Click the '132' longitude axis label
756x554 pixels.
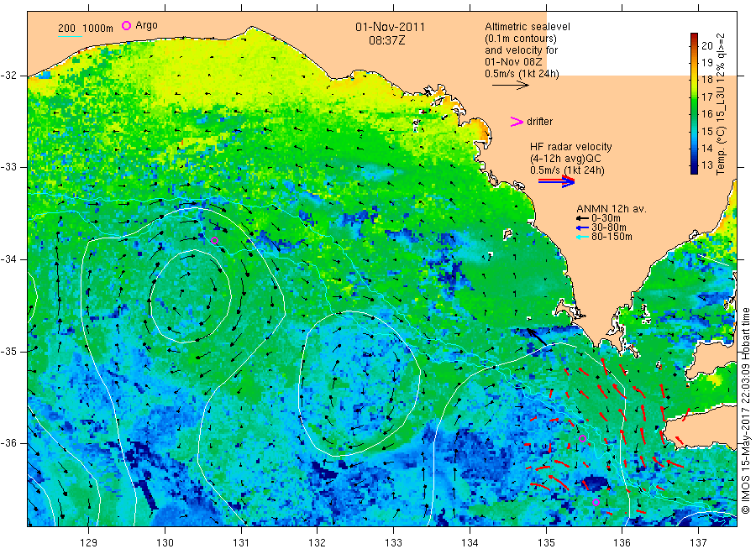tap(318, 543)
